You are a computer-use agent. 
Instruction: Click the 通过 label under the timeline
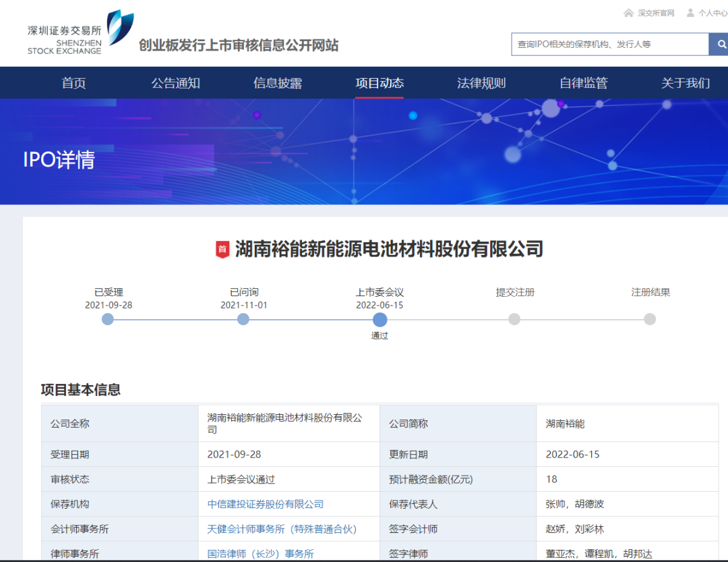click(380, 335)
